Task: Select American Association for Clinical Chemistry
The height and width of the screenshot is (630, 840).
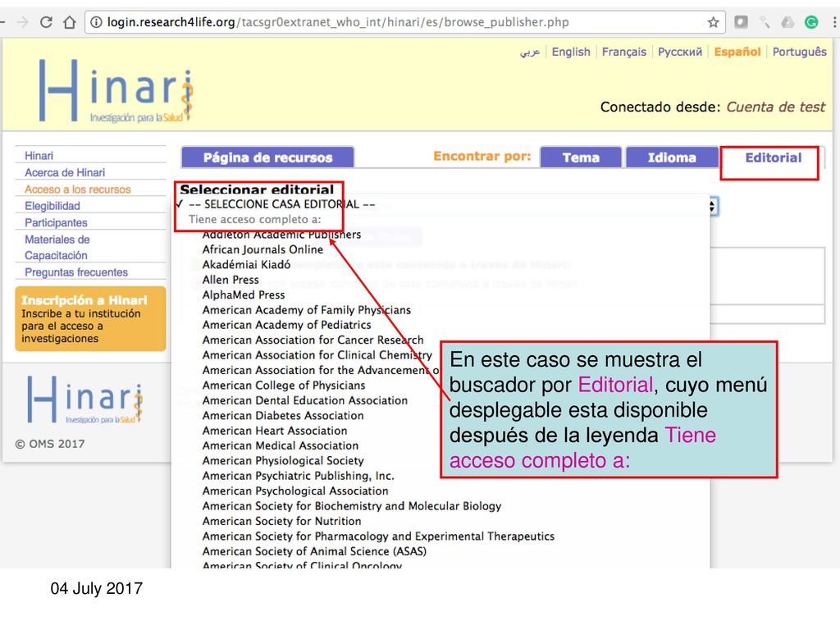Action: tap(317, 355)
